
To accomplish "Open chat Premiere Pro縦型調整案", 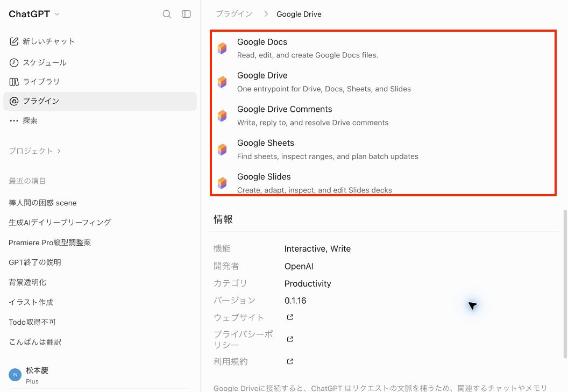I will click(49, 243).
